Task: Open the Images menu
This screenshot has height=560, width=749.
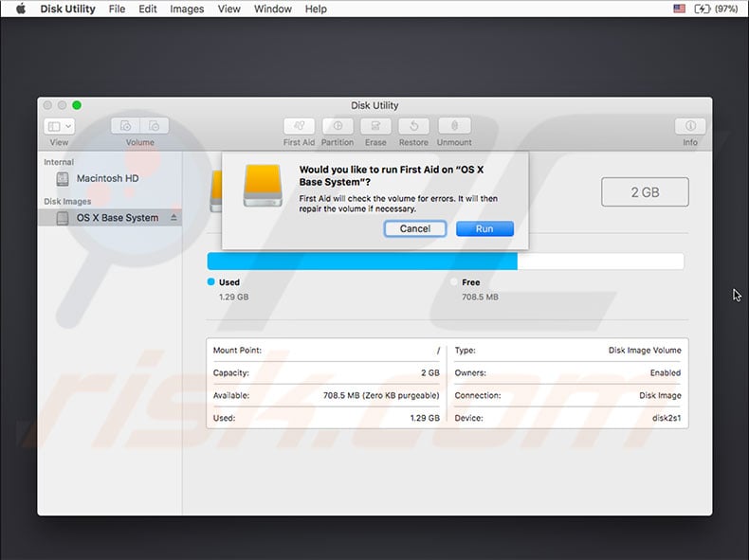Action: 187,9
